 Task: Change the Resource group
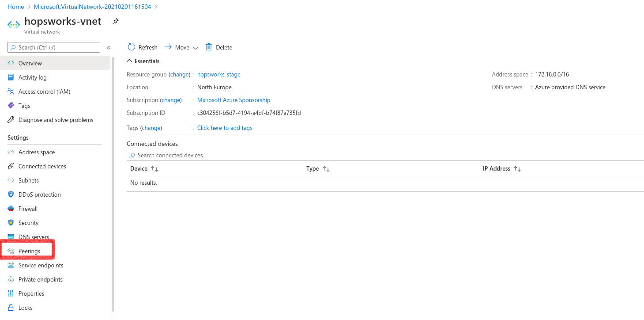coord(180,75)
